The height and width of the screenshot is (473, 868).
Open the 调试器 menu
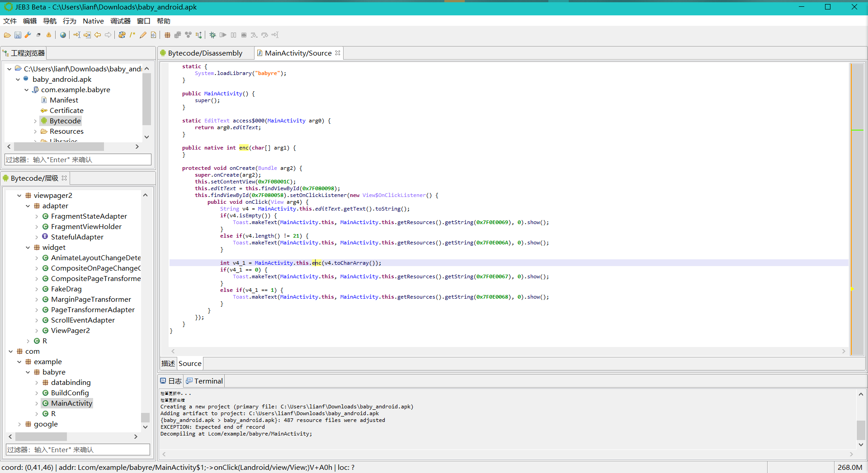[x=120, y=21]
